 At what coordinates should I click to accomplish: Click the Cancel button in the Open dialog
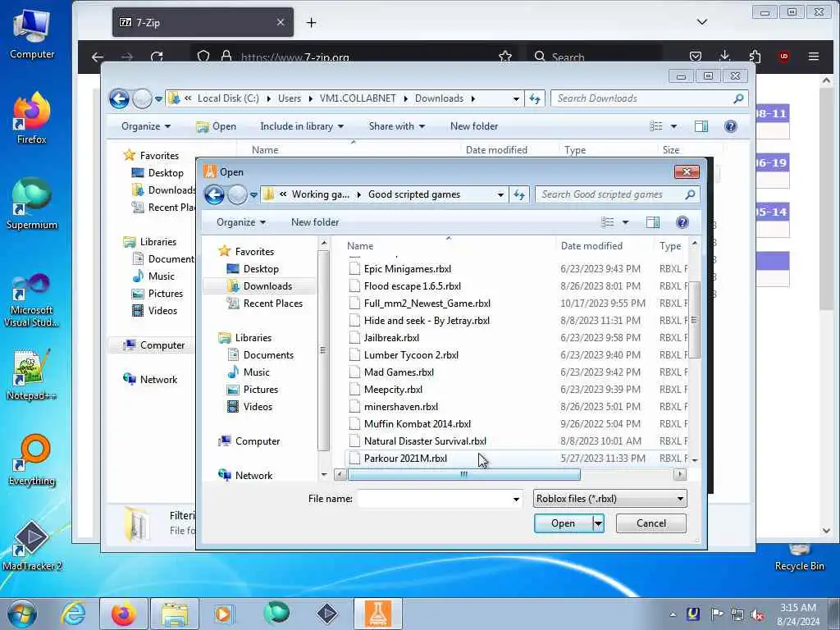point(651,523)
